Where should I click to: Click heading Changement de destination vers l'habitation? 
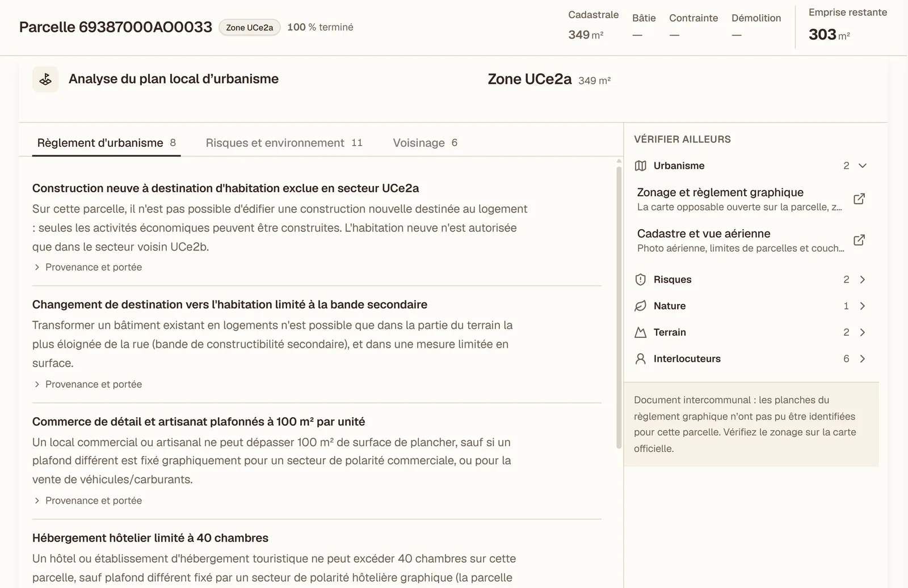tap(230, 304)
